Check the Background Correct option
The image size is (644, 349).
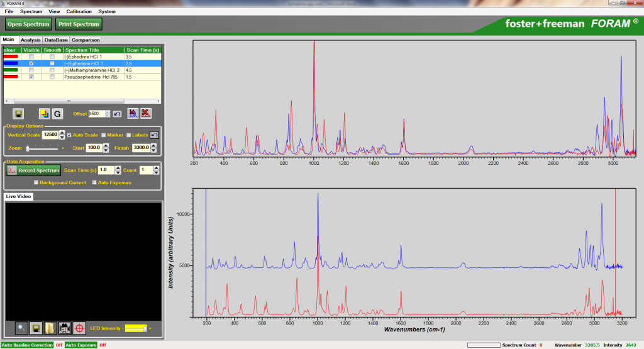[36, 182]
